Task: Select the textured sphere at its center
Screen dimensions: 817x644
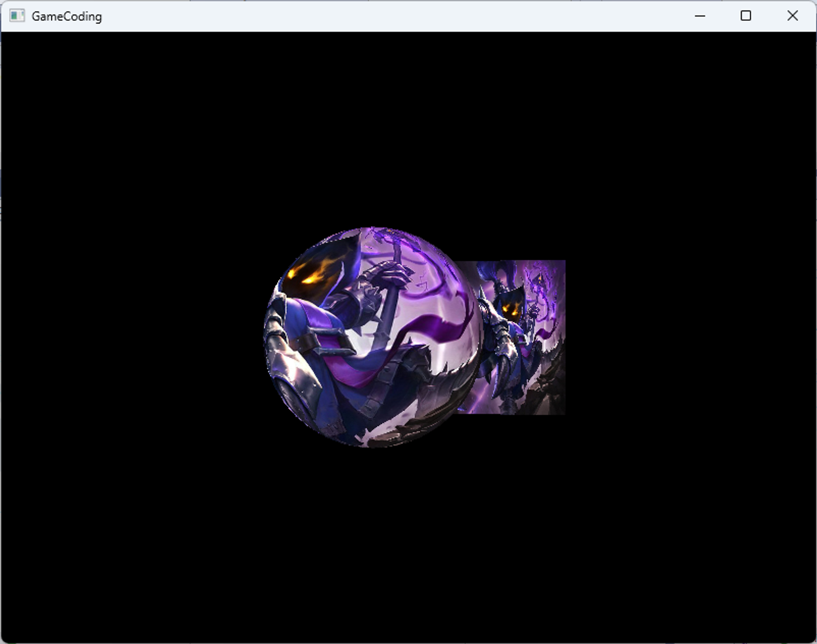Action: tap(373, 337)
